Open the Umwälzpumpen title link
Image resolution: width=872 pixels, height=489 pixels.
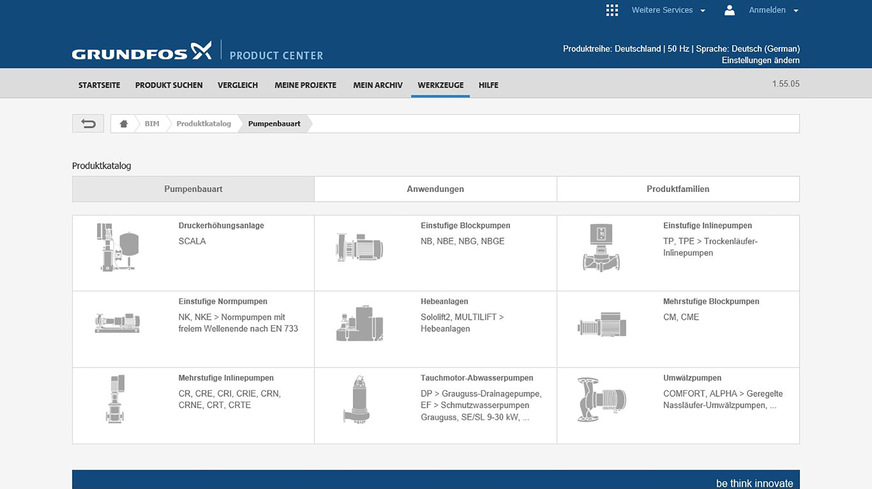(692, 378)
